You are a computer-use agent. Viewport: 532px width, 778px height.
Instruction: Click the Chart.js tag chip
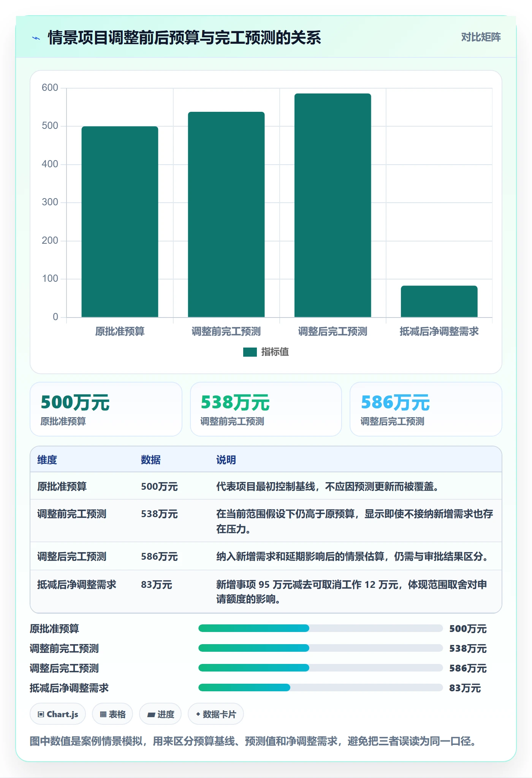[58, 714]
